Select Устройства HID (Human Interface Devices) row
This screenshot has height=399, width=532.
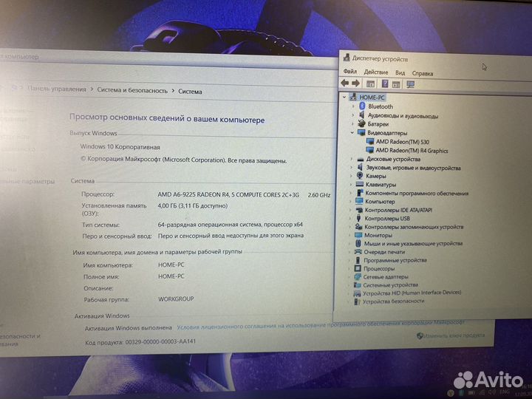407,293
